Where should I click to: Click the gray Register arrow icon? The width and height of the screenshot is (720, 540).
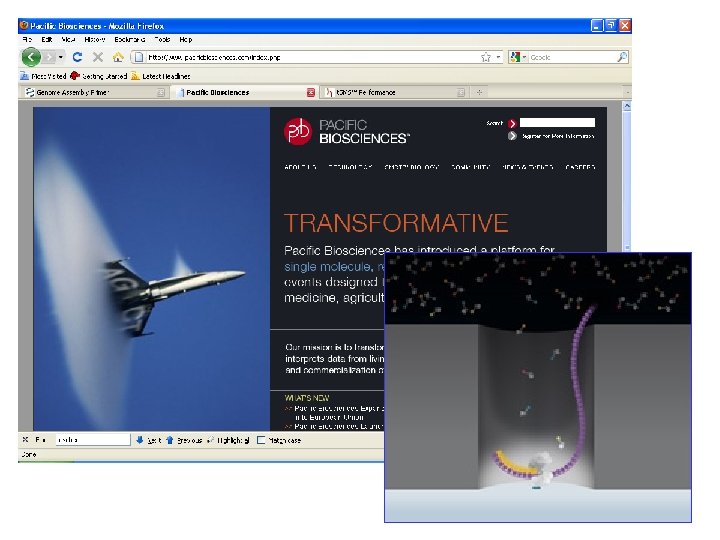pos(512,136)
